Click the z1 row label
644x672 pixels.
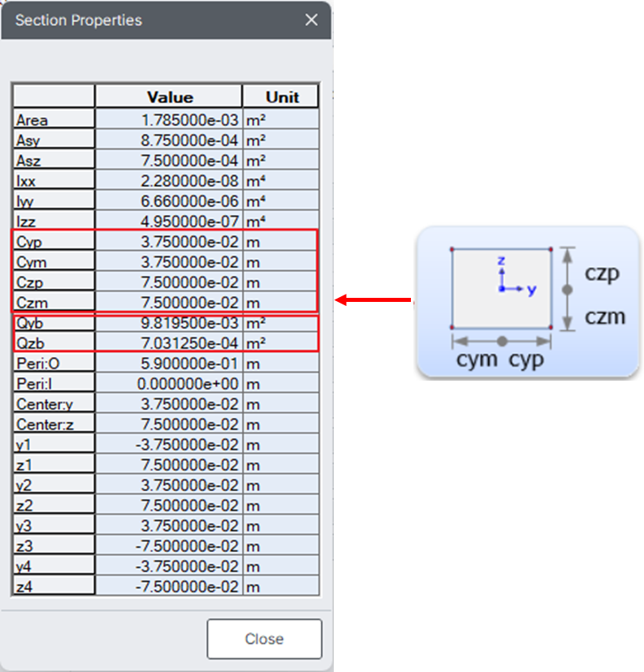pos(54,464)
